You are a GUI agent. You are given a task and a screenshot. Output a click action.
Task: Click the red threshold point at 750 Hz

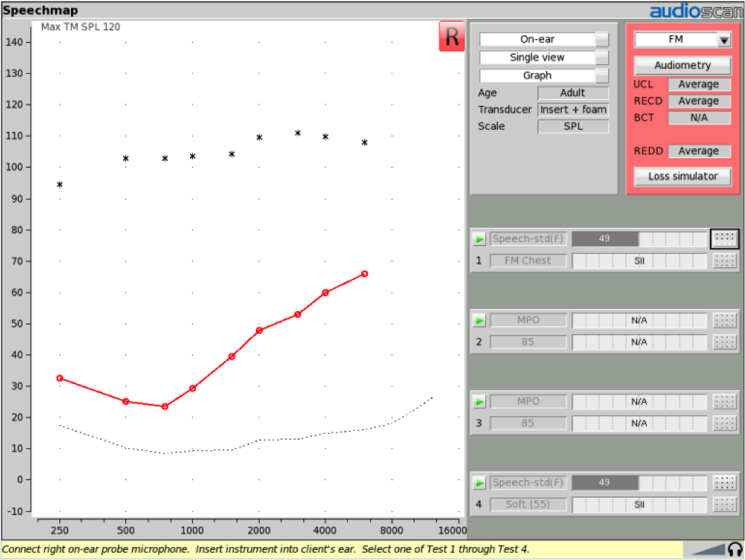[164, 406]
